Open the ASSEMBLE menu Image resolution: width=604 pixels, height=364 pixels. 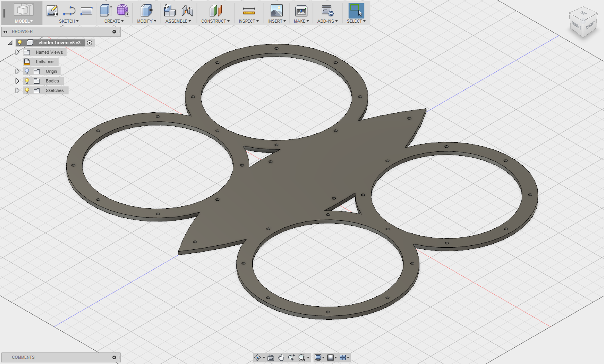[x=178, y=21]
